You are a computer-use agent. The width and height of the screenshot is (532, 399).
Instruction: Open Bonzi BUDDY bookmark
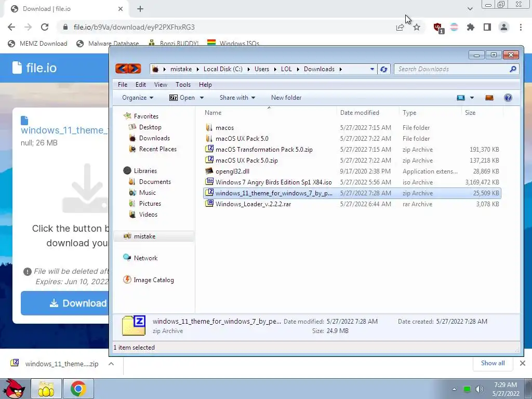(174, 44)
